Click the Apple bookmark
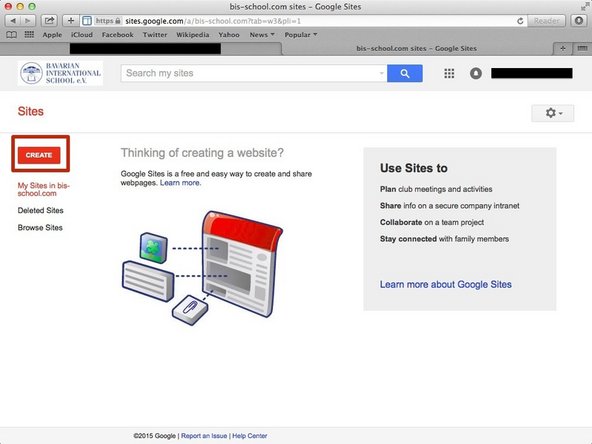 (52, 35)
